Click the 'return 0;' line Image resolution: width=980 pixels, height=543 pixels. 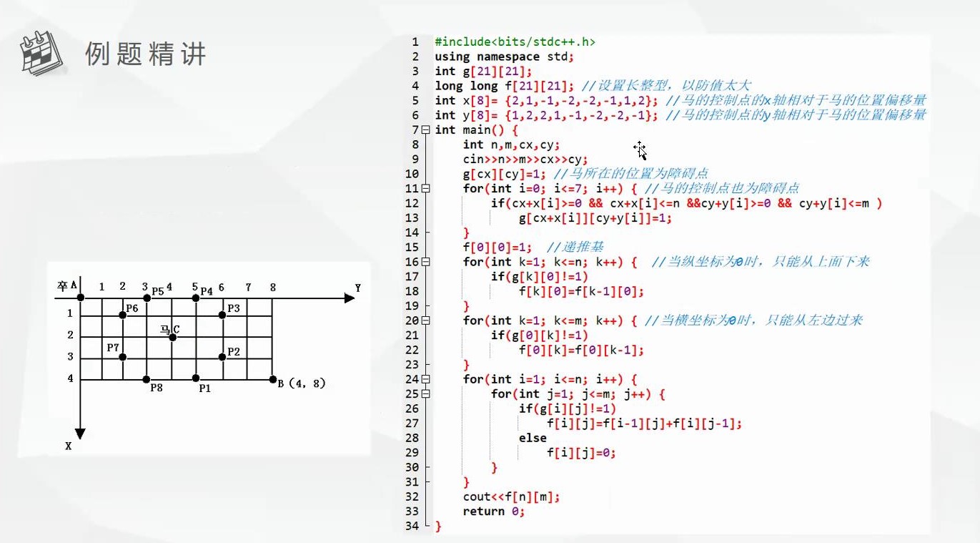pos(494,512)
